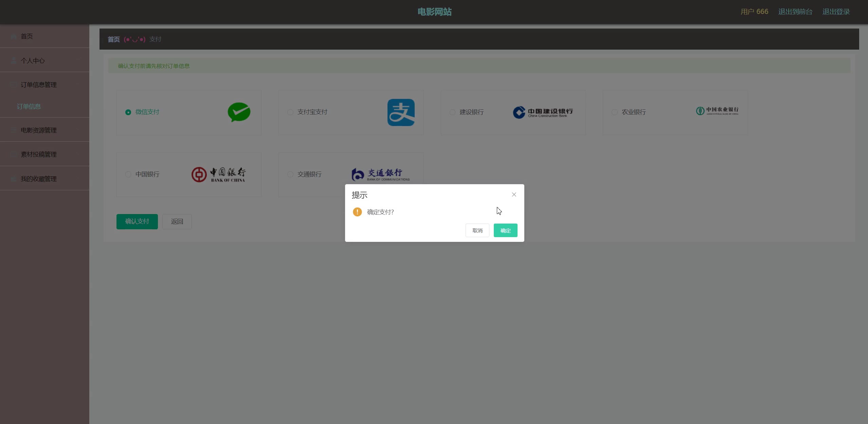Click the WeChat Pay green logo
The height and width of the screenshot is (424, 868).
(239, 112)
